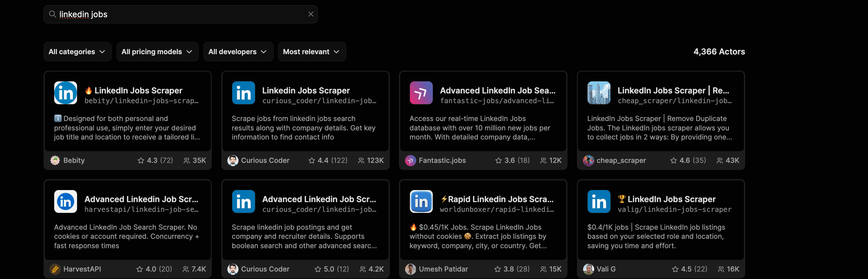
Task: Click the '4.2K' users count
Action: [376, 269]
